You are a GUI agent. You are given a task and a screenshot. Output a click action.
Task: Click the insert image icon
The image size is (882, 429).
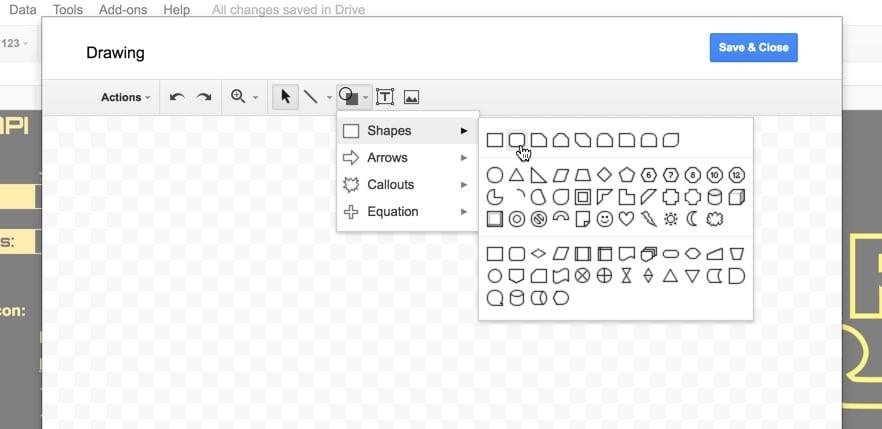click(411, 97)
